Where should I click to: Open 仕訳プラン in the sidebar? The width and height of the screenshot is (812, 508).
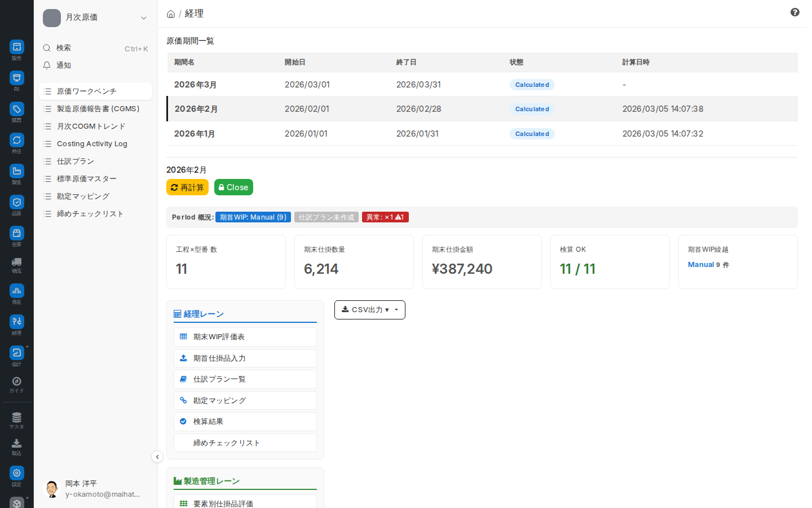(x=95, y=161)
